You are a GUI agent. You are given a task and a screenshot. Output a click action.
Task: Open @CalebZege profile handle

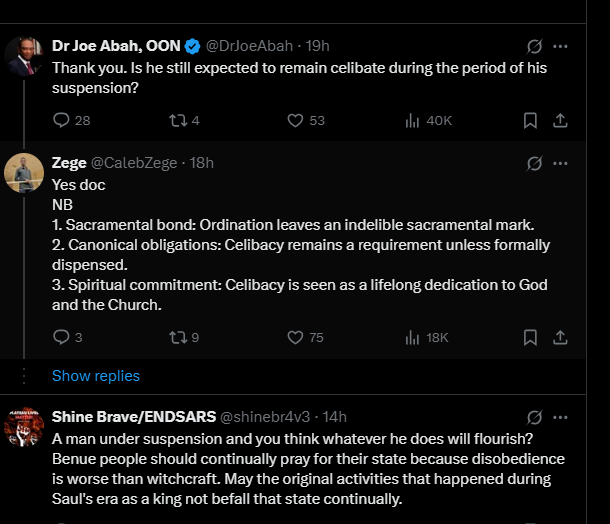coord(134,163)
